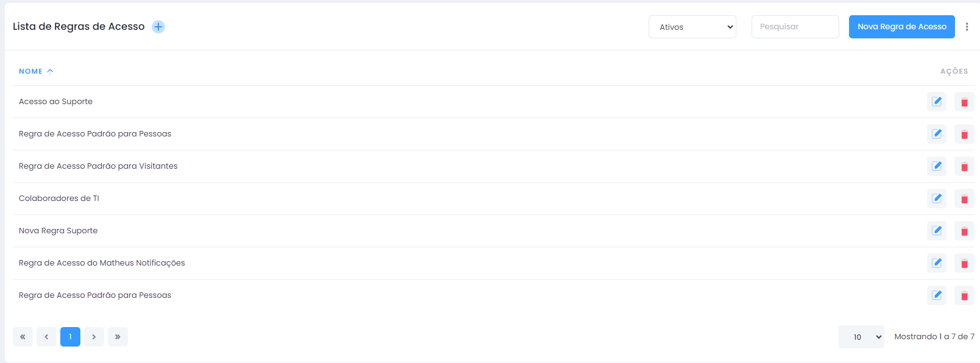Viewport: 980px width, 363px height.
Task: Delete the Acesso ao Suporte rule
Action: click(964, 102)
